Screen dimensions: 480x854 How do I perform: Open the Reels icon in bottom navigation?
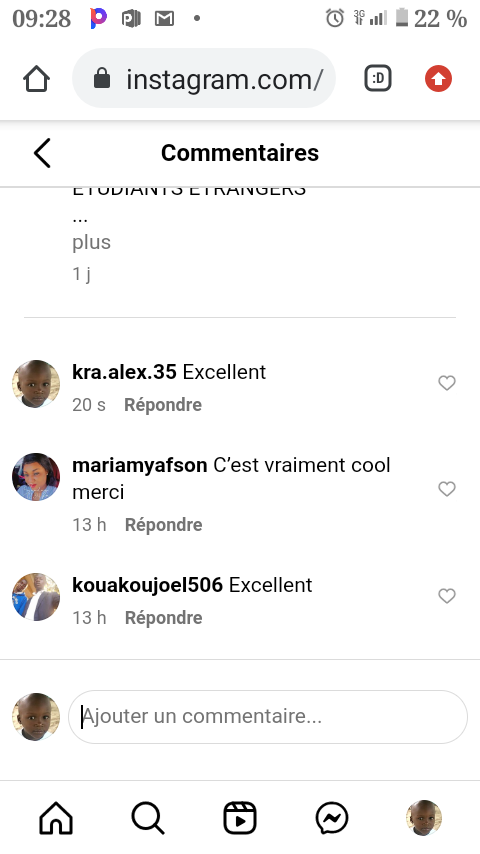pyautogui.click(x=240, y=818)
